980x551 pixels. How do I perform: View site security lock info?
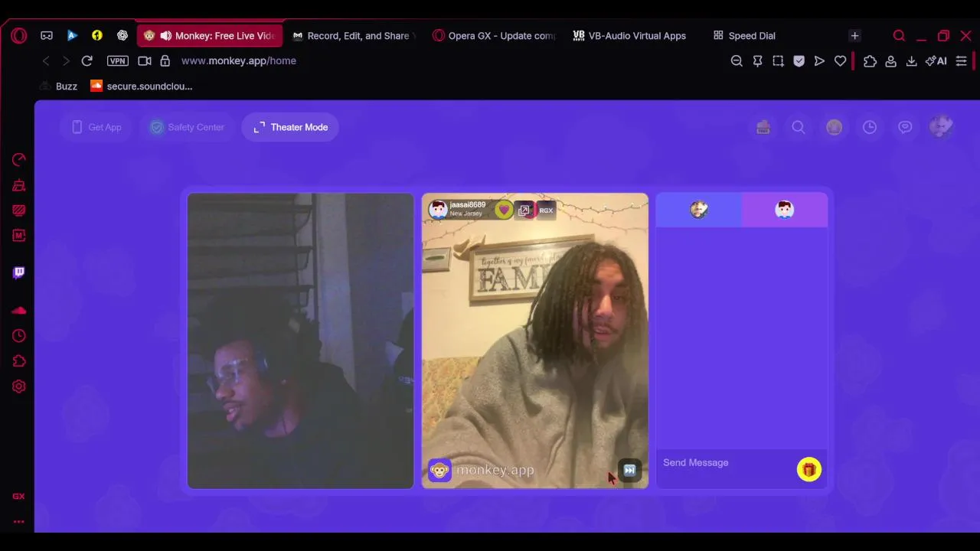click(165, 60)
